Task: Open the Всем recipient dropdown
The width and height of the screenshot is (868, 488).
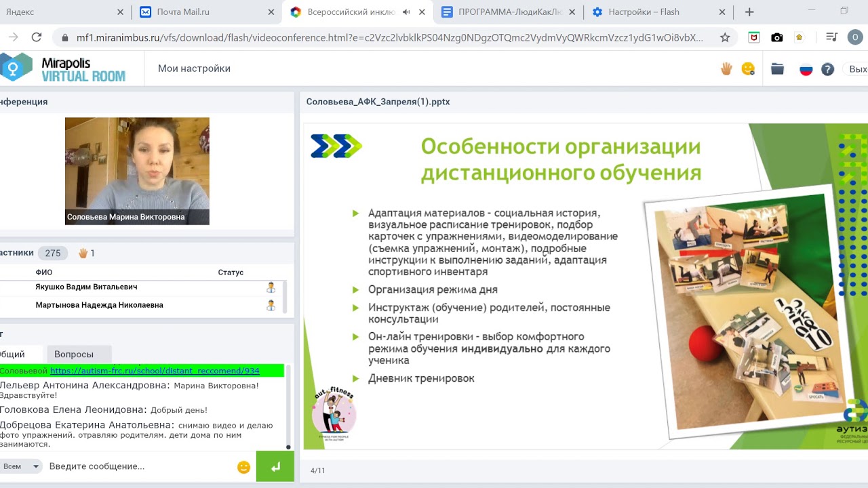Action: 20,466
